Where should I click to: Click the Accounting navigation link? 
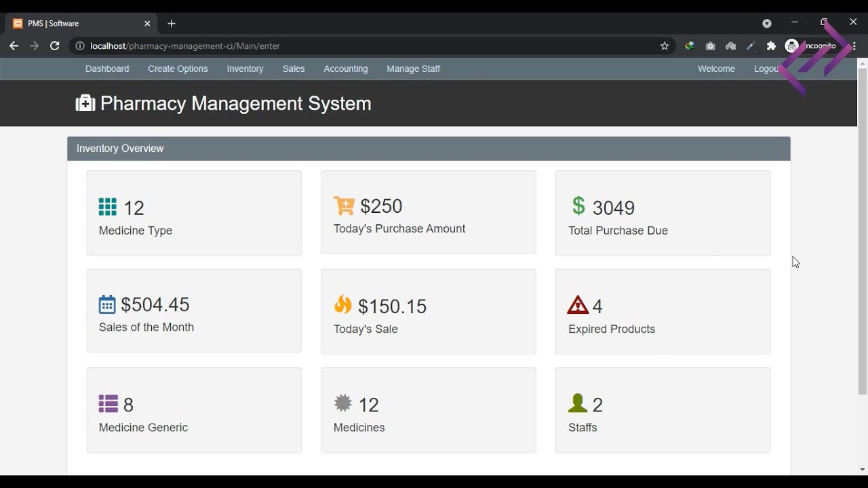346,68
